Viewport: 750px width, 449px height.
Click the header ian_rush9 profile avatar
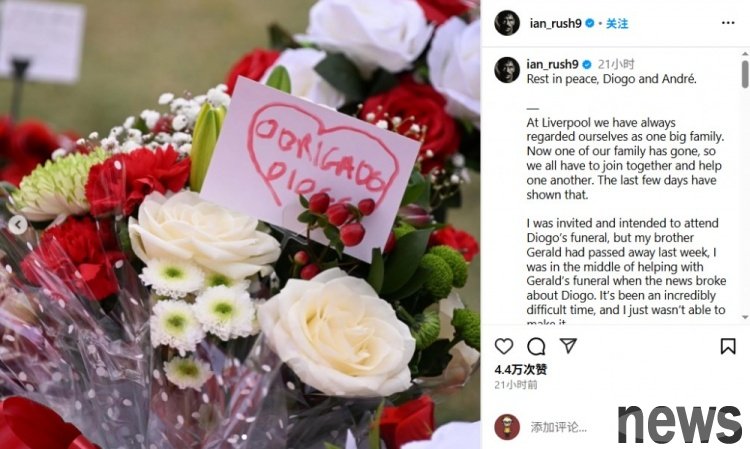click(x=507, y=22)
